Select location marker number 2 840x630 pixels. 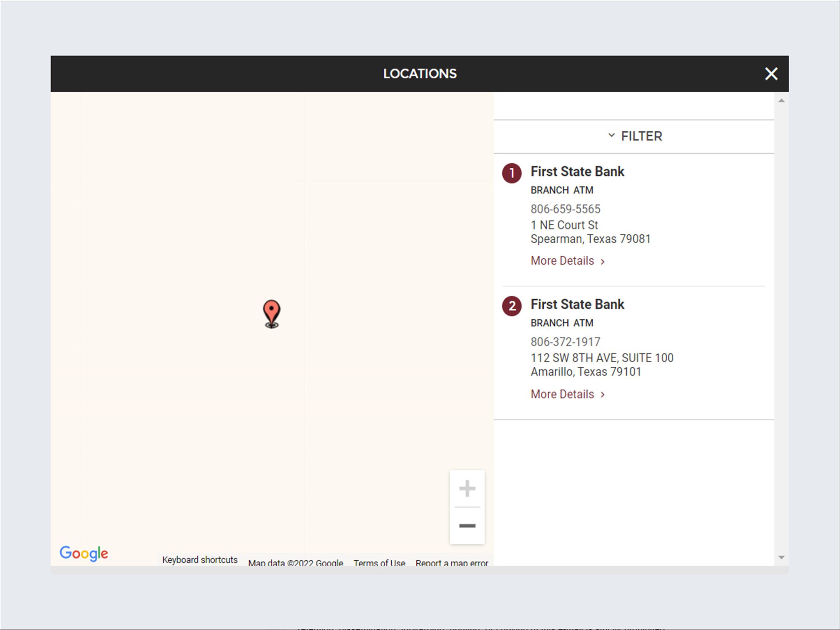[x=512, y=306]
